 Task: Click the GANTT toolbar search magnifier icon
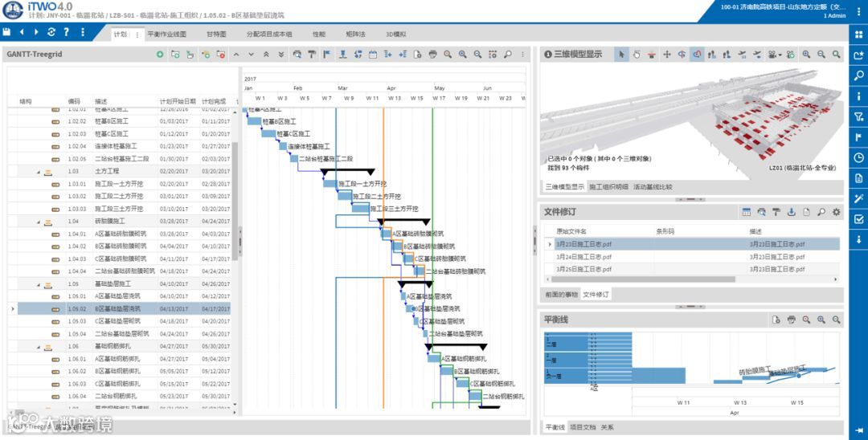tap(507, 54)
